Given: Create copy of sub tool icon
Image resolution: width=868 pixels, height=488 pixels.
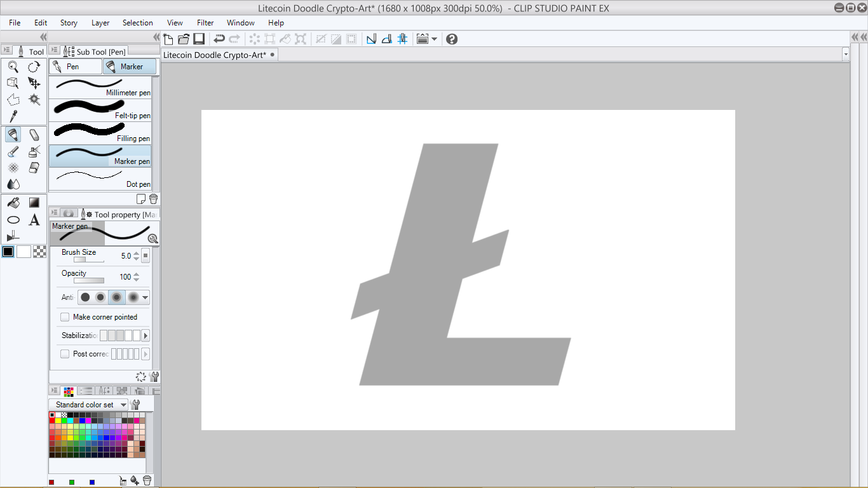Looking at the screenshot, I should [x=141, y=199].
